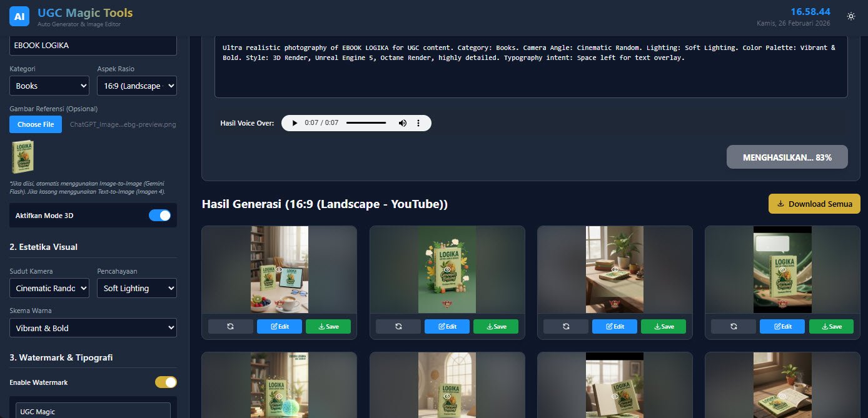The width and height of the screenshot is (868, 418).
Task: Click the MENGHASILKAN... 83% progress button
Action: pyautogui.click(x=787, y=157)
